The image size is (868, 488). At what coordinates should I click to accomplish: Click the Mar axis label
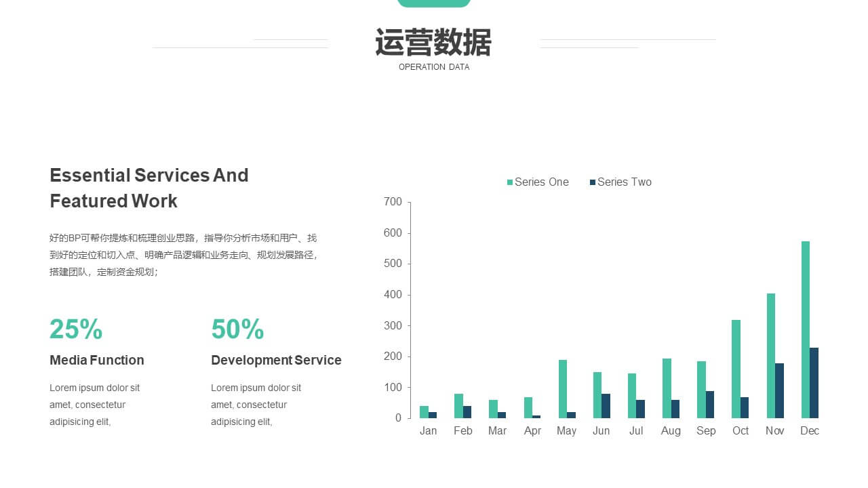498,431
